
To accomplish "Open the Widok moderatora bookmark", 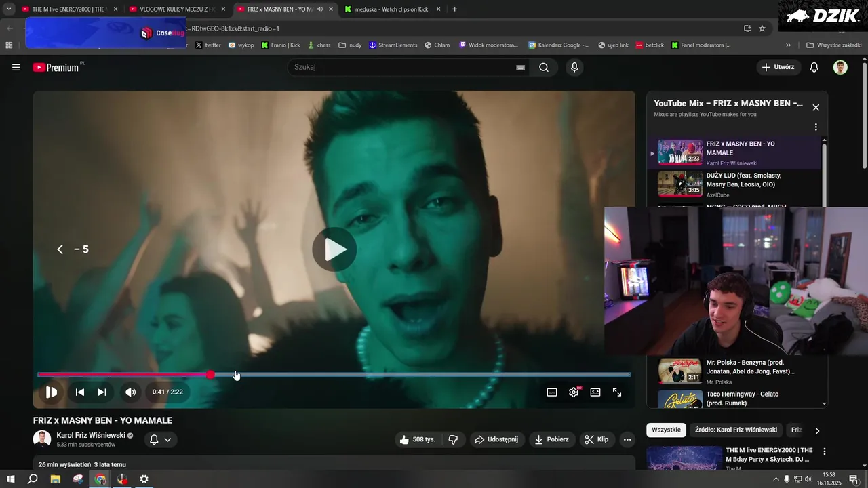I will click(488, 45).
